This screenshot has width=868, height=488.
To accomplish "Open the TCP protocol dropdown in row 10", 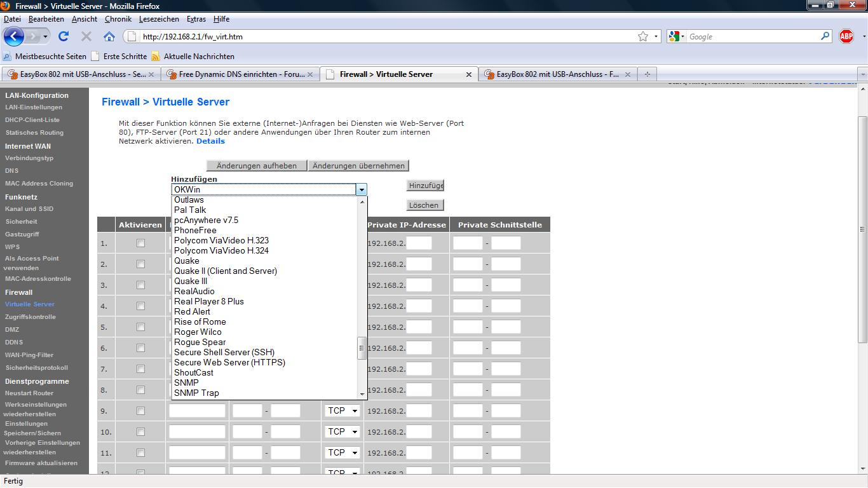I will tap(342, 432).
